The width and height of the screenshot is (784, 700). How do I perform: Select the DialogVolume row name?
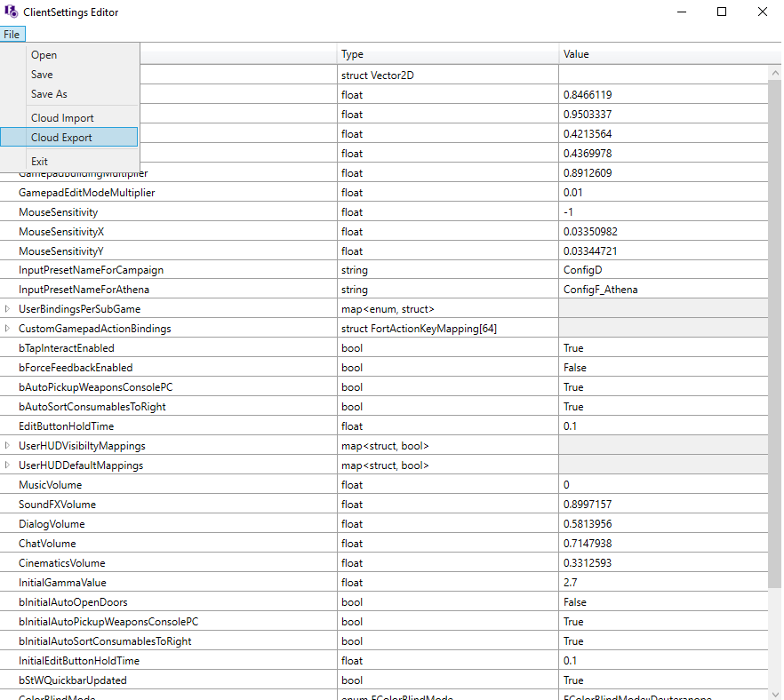click(x=52, y=523)
